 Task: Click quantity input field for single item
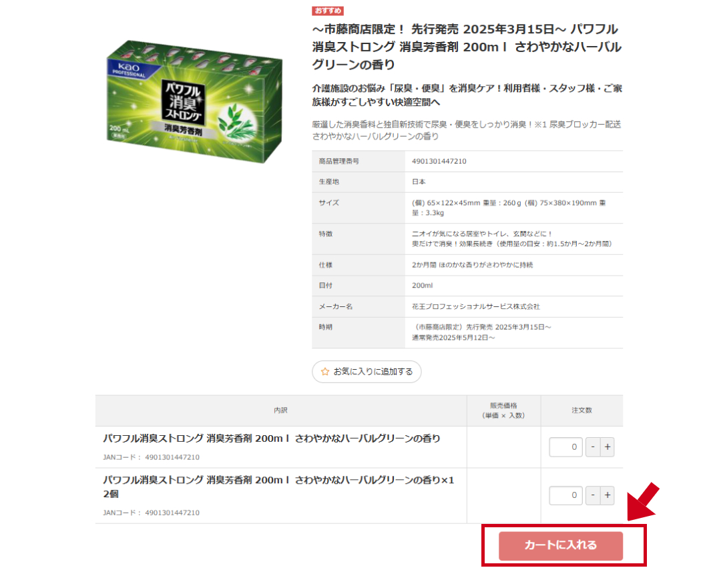(x=565, y=447)
